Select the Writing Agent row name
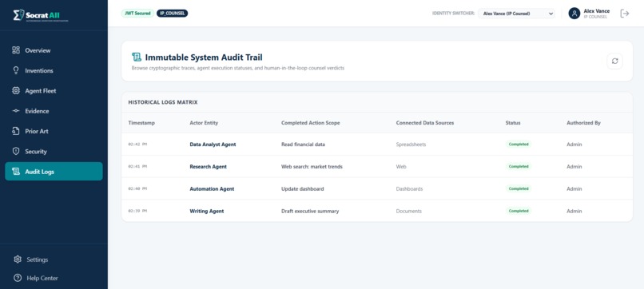The height and width of the screenshot is (289, 644). pos(207,211)
